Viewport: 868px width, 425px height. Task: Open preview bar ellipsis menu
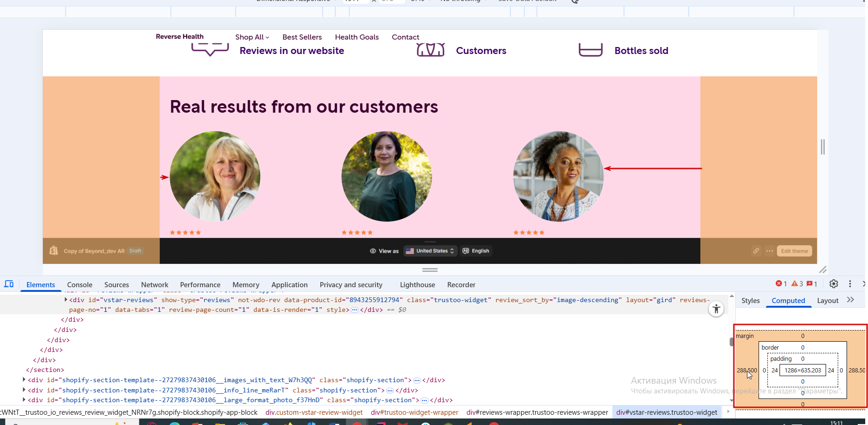pos(770,251)
